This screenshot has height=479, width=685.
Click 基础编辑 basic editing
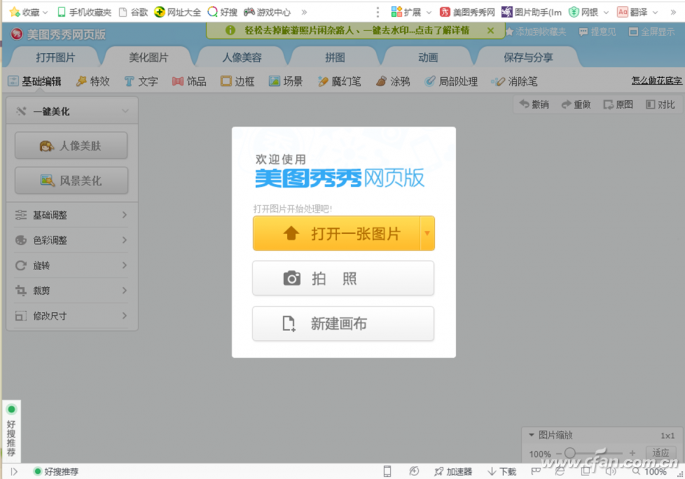(x=35, y=81)
